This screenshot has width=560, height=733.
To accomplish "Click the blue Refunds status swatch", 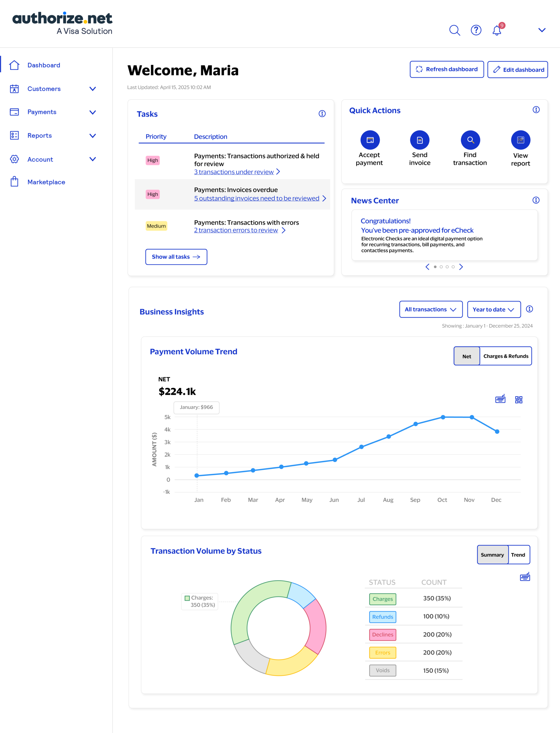I will (382, 617).
